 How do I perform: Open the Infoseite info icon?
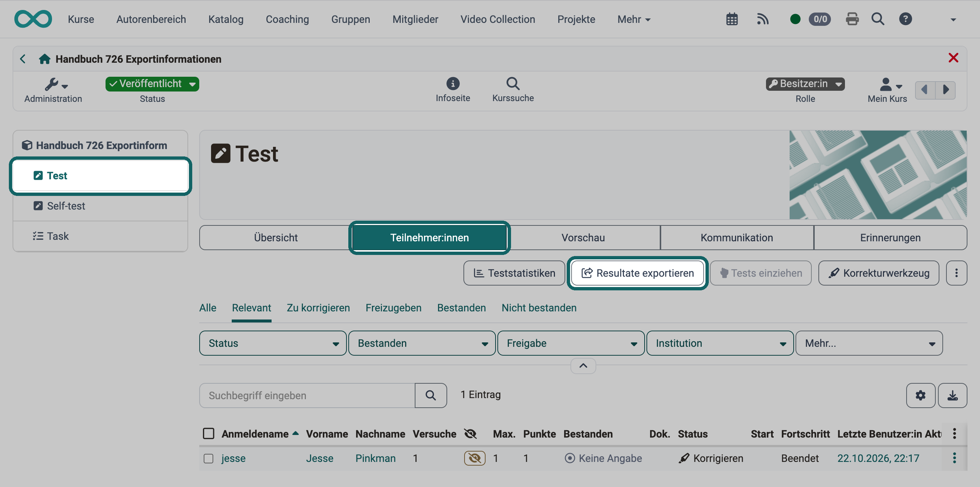tap(453, 90)
